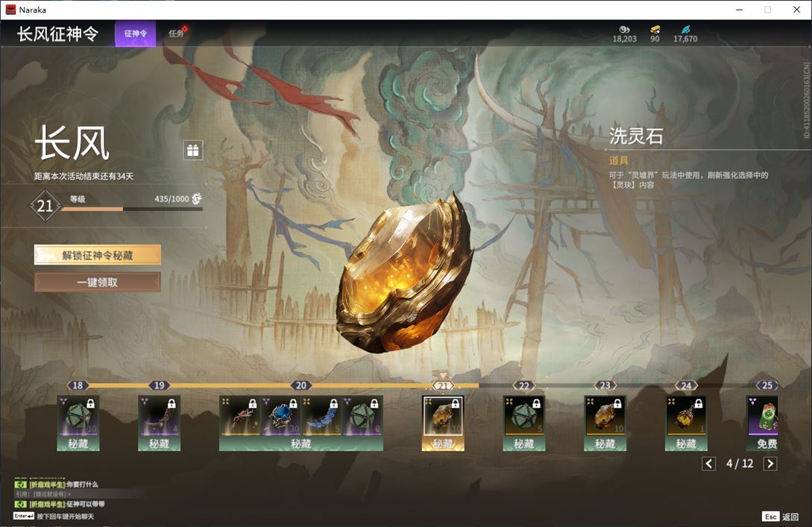This screenshot has width=812, height=527.
Task: Go to the next reward page arrow
Action: [x=770, y=464]
